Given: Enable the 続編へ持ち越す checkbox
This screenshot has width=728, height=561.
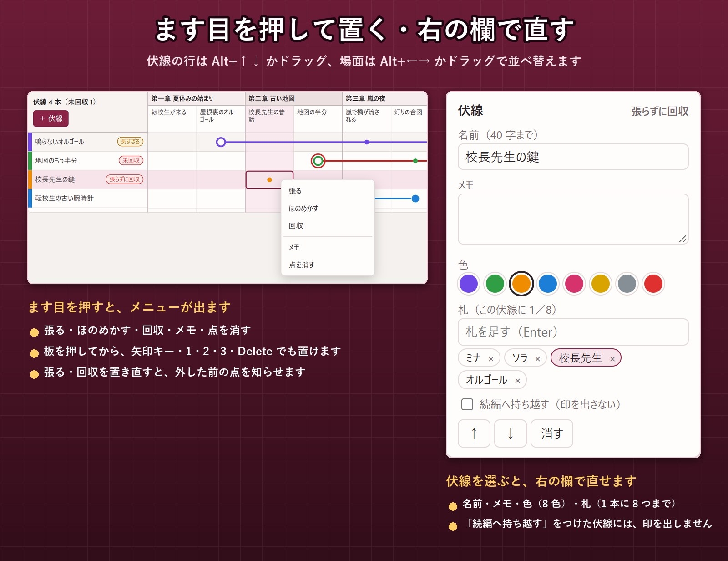Looking at the screenshot, I should tap(467, 404).
